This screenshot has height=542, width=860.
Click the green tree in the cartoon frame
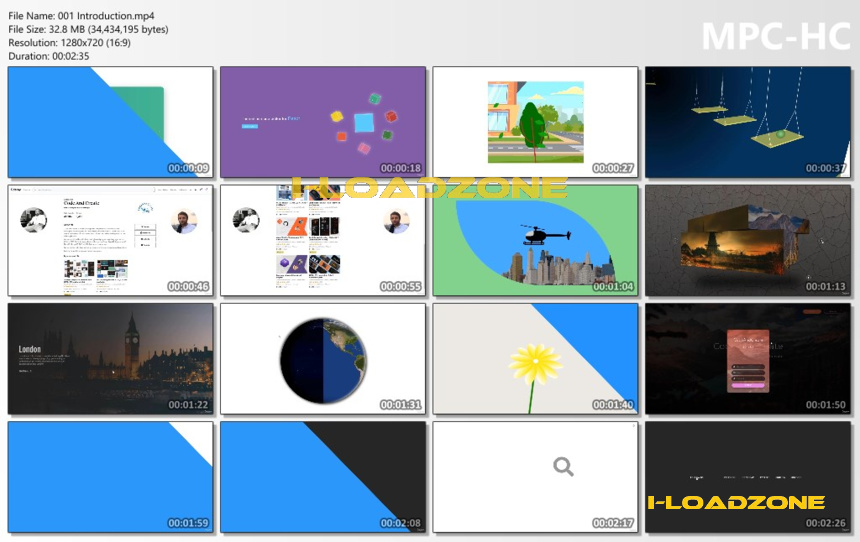532,125
